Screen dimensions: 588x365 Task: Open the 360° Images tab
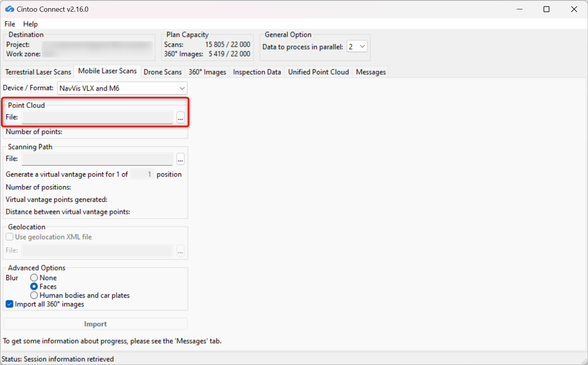(x=207, y=72)
